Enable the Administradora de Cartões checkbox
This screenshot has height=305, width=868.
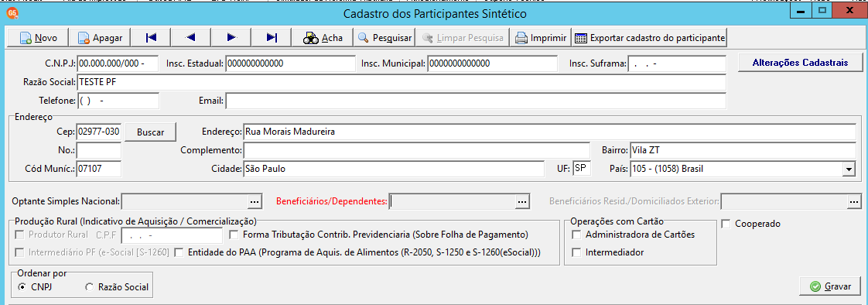click(577, 234)
